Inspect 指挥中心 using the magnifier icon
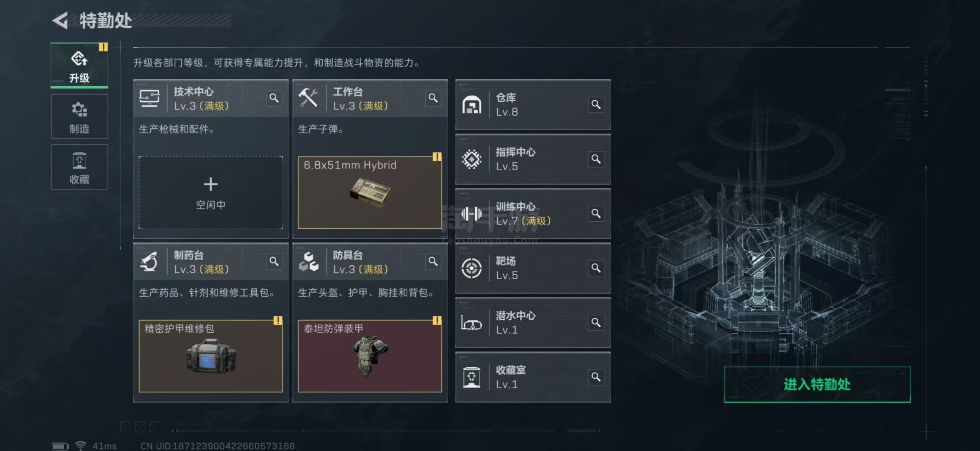Screen dimensions: 980x451 [596, 159]
